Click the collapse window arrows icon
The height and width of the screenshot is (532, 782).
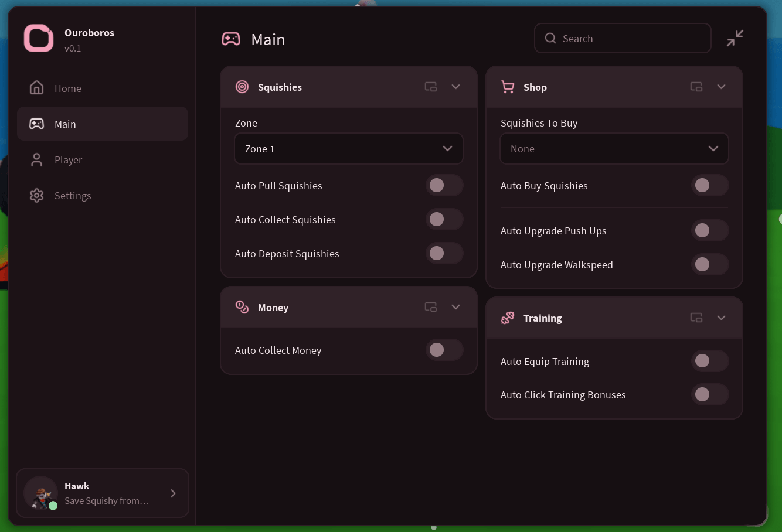pos(735,39)
